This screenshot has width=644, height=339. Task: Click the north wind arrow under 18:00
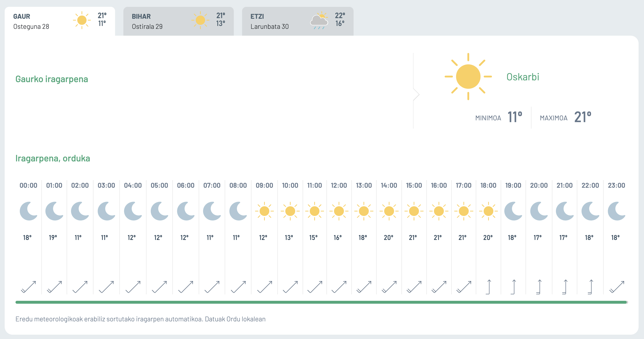pyautogui.click(x=489, y=287)
